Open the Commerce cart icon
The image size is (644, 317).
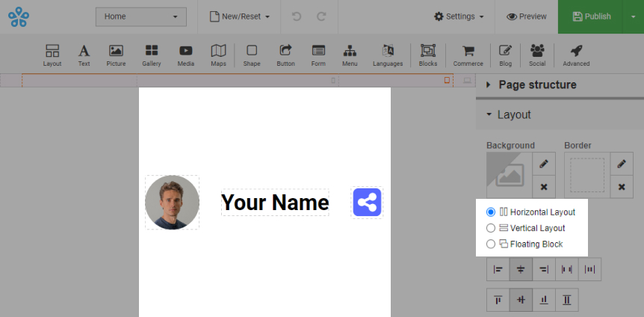point(468,51)
